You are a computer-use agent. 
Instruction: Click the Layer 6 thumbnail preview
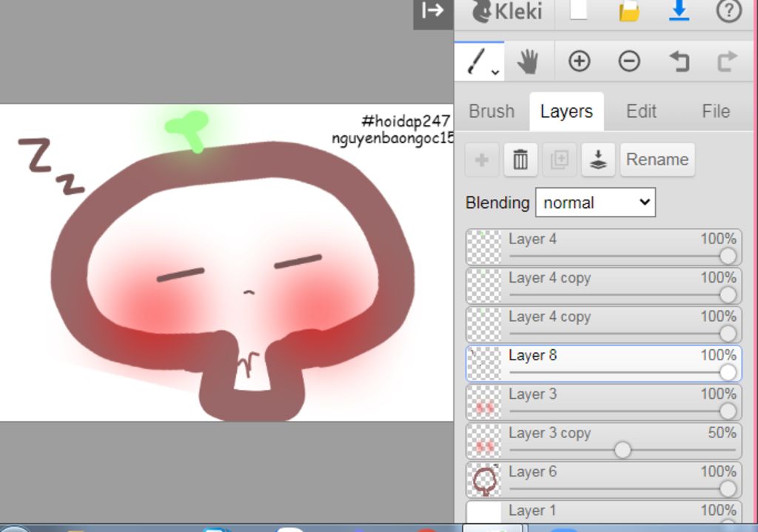[x=484, y=479]
